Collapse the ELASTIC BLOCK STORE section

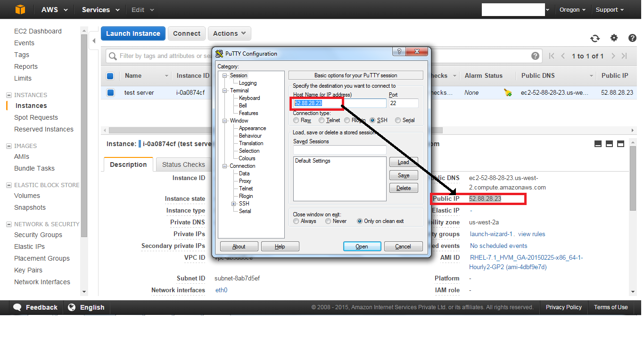coord(8,185)
